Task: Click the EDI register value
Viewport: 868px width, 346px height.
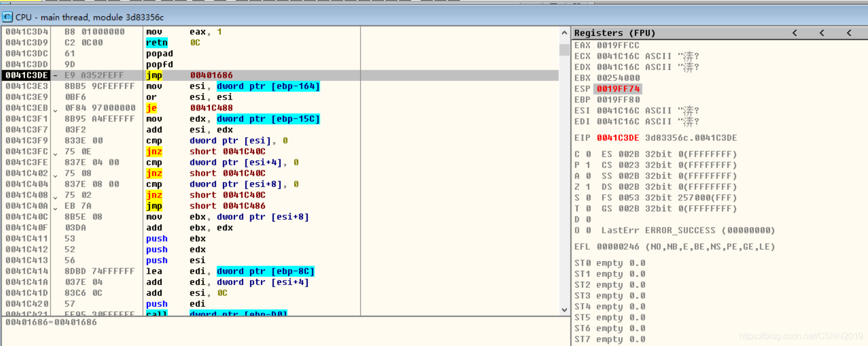Action: coord(618,121)
